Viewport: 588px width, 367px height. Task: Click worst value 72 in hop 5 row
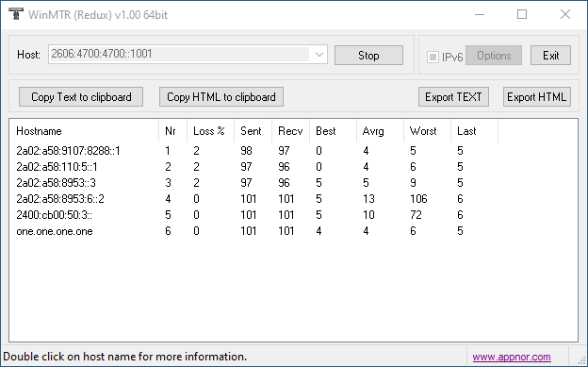[416, 215]
